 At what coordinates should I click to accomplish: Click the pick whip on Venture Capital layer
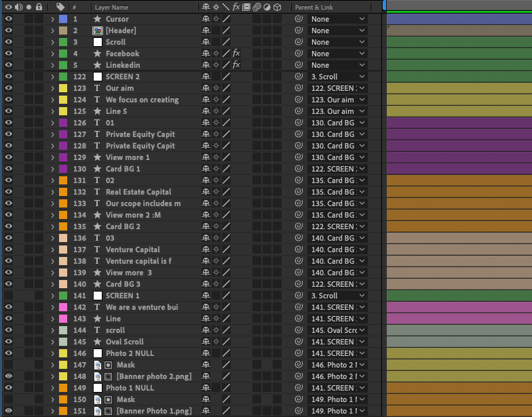pyautogui.click(x=299, y=250)
